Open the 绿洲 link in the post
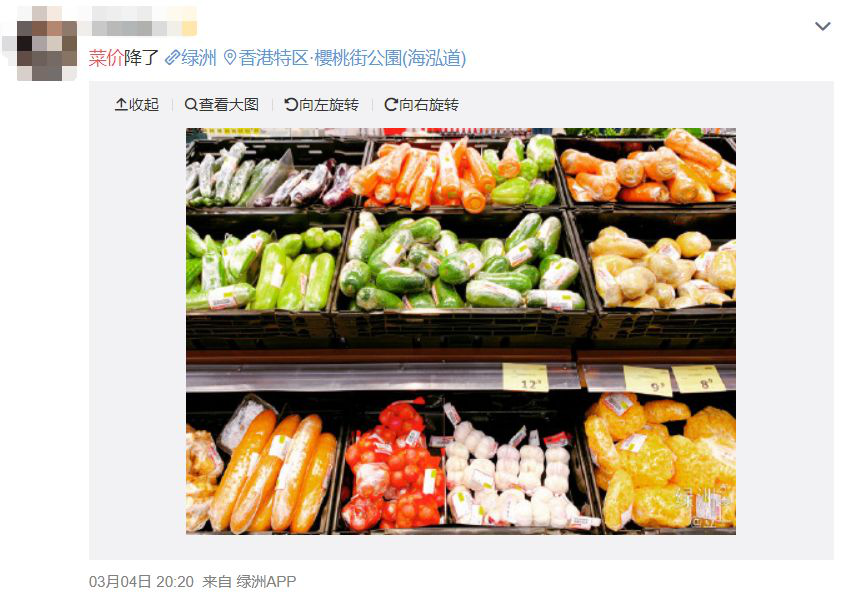This screenshot has width=846, height=608. coord(190,58)
